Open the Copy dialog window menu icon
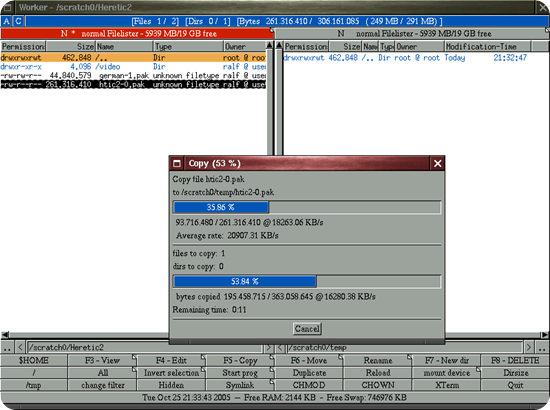The width and height of the screenshot is (550, 410). (x=177, y=163)
